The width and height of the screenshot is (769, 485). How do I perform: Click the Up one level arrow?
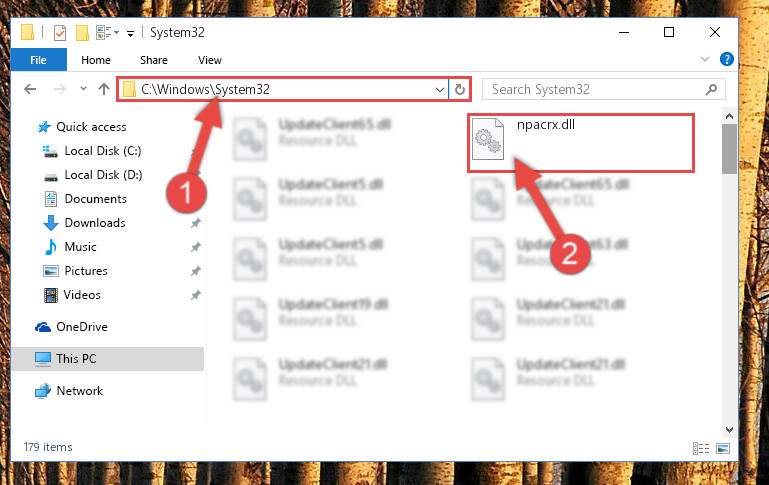pyautogui.click(x=103, y=89)
